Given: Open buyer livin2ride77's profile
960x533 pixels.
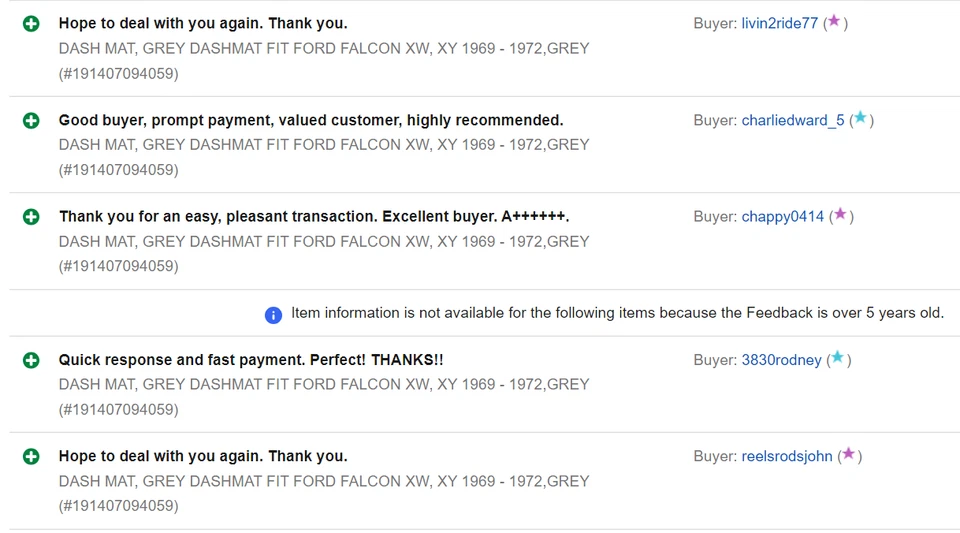Looking at the screenshot, I should pos(779,23).
